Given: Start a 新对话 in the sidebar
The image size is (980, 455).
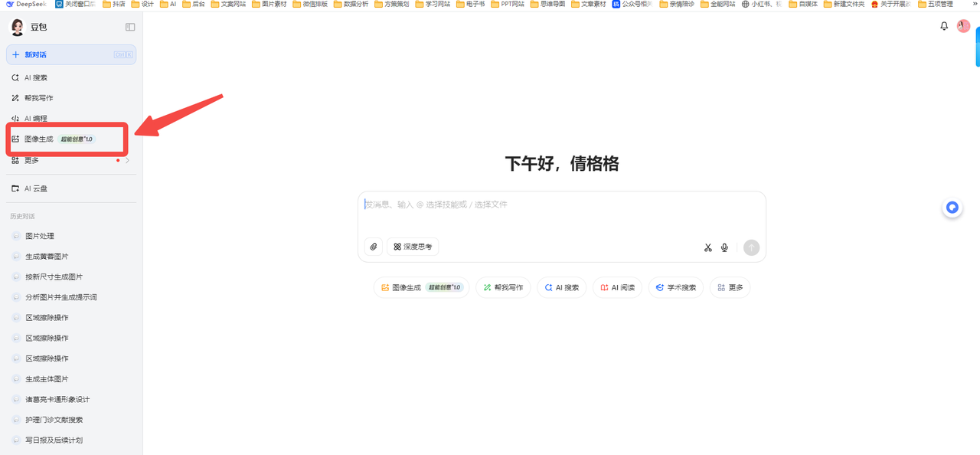Looking at the screenshot, I should [70, 54].
